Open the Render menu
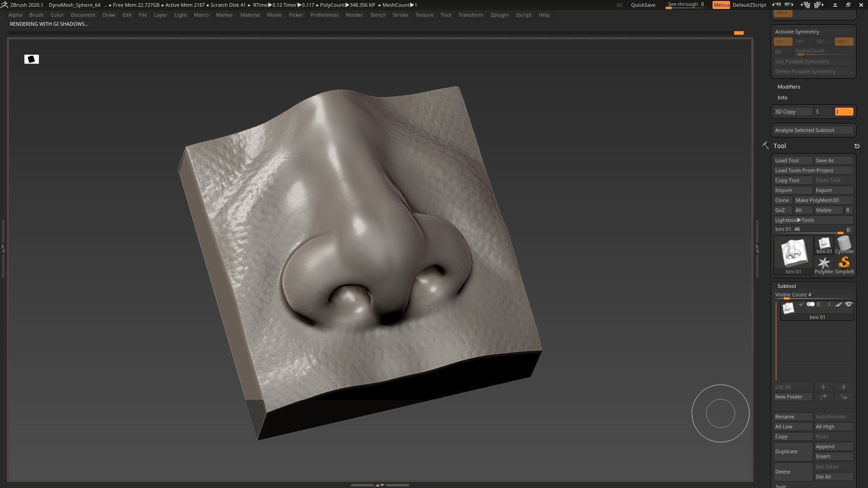Viewport: 868px width, 488px height. tap(354, 15)
